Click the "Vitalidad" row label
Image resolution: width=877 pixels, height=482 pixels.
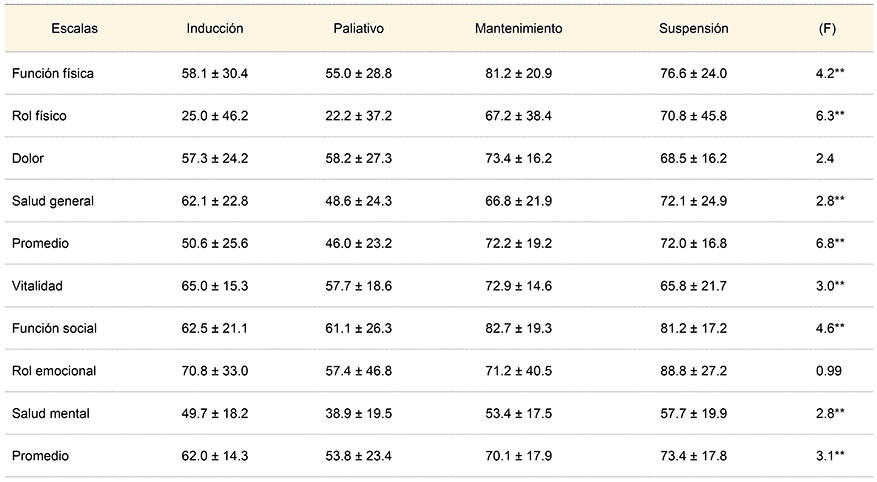[x=37, y=286]
